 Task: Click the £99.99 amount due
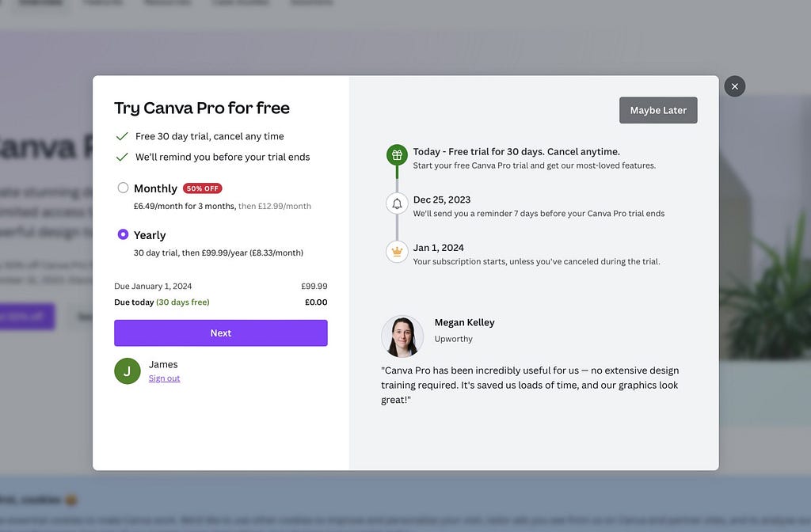pyautogui.click(x=314, y=286)
